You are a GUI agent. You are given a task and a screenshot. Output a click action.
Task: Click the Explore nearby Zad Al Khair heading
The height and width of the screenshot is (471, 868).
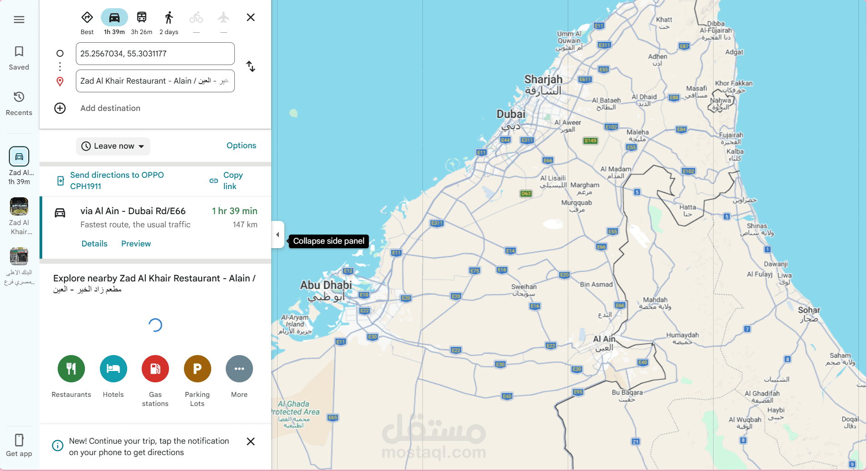(154, 283)
